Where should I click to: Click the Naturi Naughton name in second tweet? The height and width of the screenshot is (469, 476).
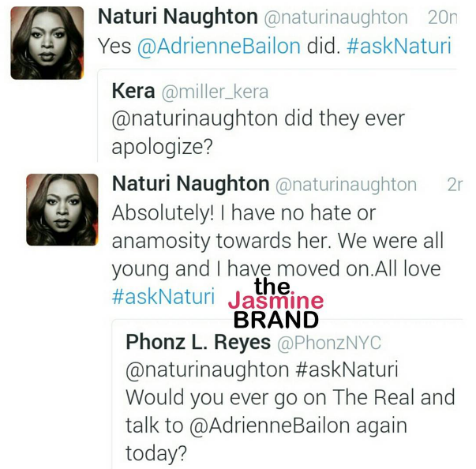click(x=191, y=184)
